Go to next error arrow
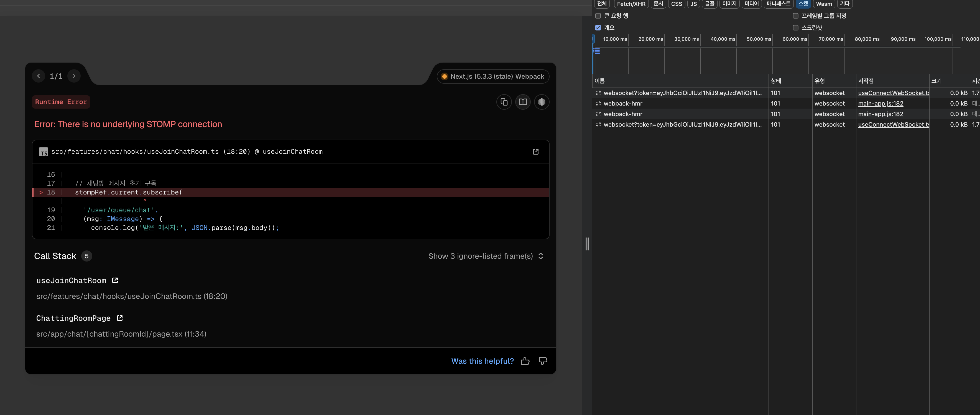Image resolution: width=980 pixels, height=415 pixels. click(74, 76)
